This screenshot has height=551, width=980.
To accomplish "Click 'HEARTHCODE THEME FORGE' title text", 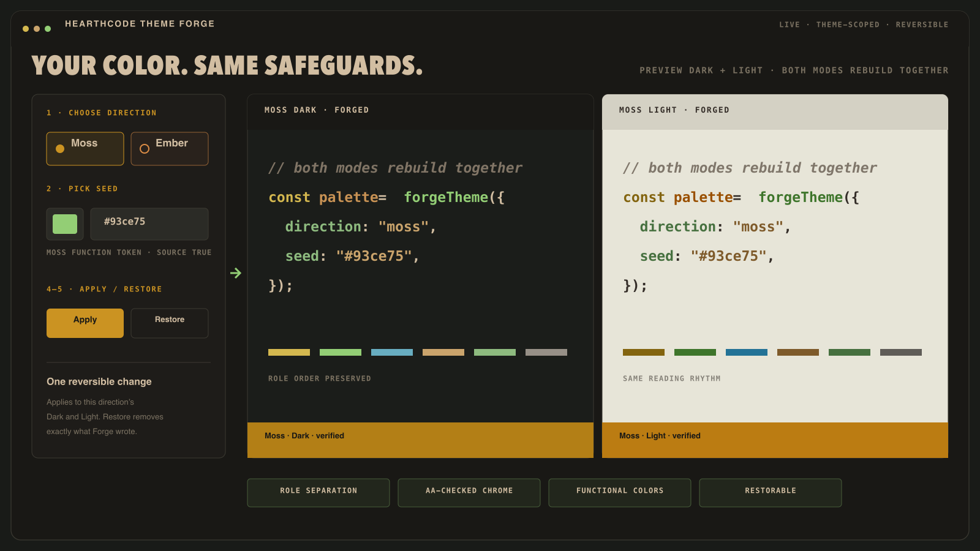I will (x=140, y=24).
